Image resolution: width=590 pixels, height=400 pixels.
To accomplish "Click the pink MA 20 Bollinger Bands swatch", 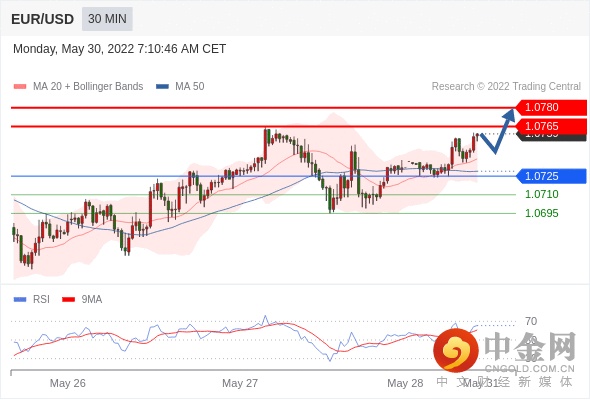I will point(20,87).
